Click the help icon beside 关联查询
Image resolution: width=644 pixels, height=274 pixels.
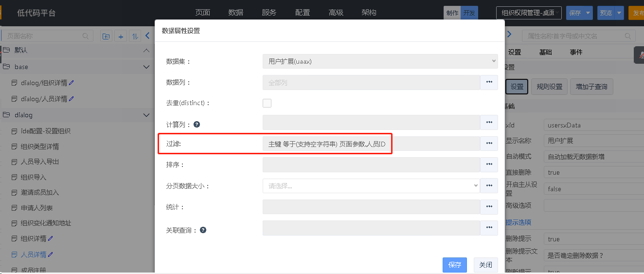[203, 230]
